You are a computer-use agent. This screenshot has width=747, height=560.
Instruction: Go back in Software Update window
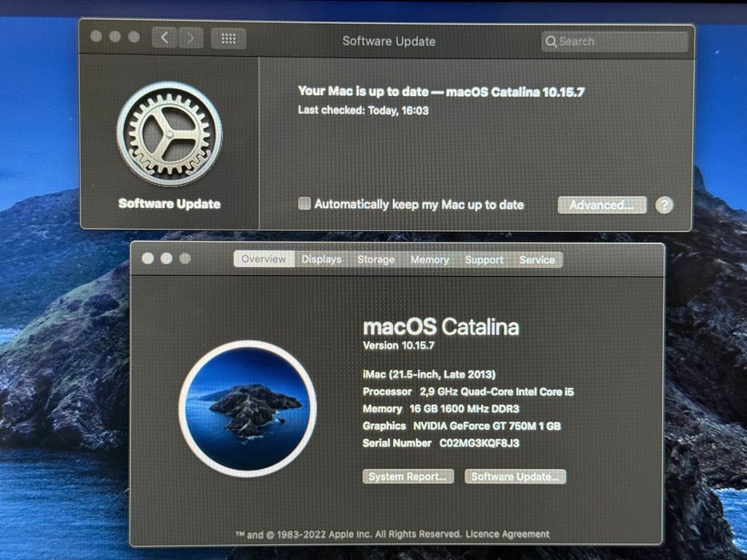point(164,38)
